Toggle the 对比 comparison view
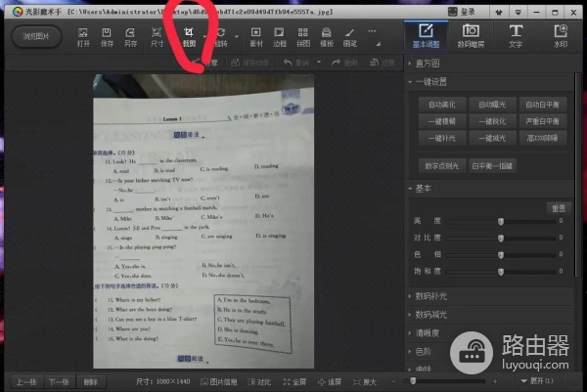The width and height of the screenshot is (587, 392). [x=259, y=381]
